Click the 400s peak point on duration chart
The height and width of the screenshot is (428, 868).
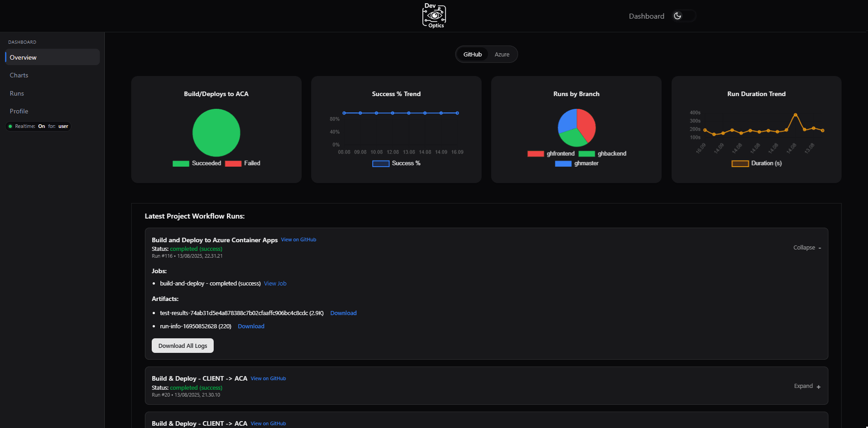[x=795, y=115]
